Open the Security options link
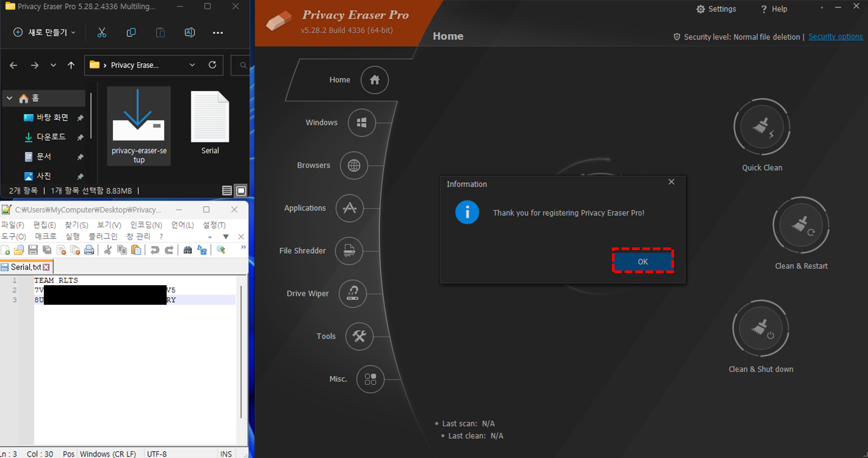This screenshot has width=868, height=458. tap(835, 36)
